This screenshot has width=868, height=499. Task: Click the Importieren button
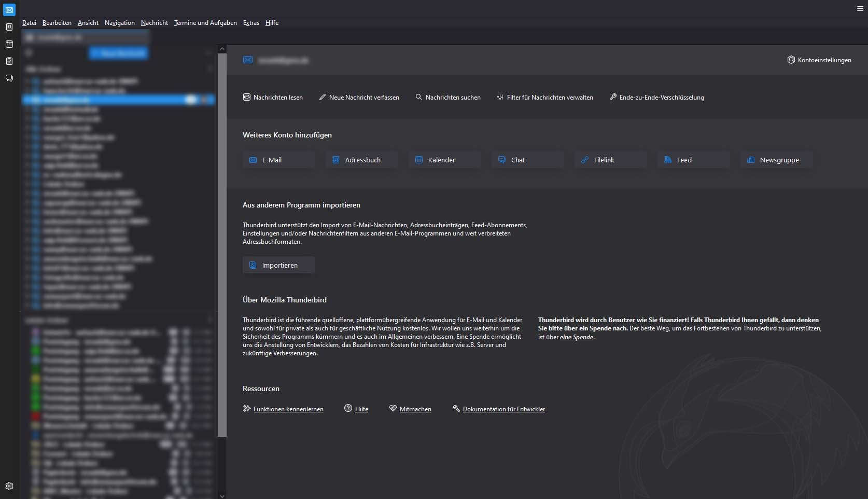tap(279, 265)
